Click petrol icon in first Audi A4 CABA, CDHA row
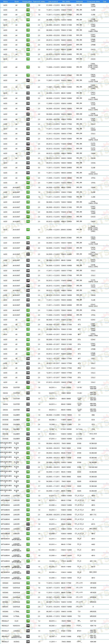Image resolution: width=109 pixels, height=644 pixels. (x=28, y=5)
